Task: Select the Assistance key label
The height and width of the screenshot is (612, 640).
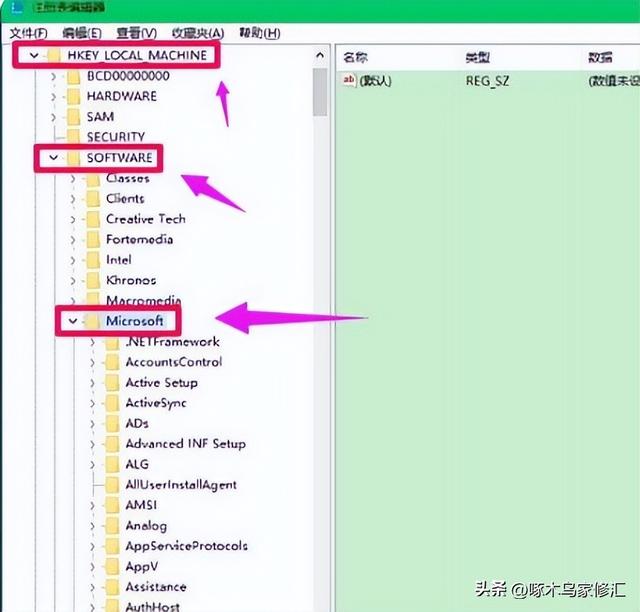Action: pos(156,587)
